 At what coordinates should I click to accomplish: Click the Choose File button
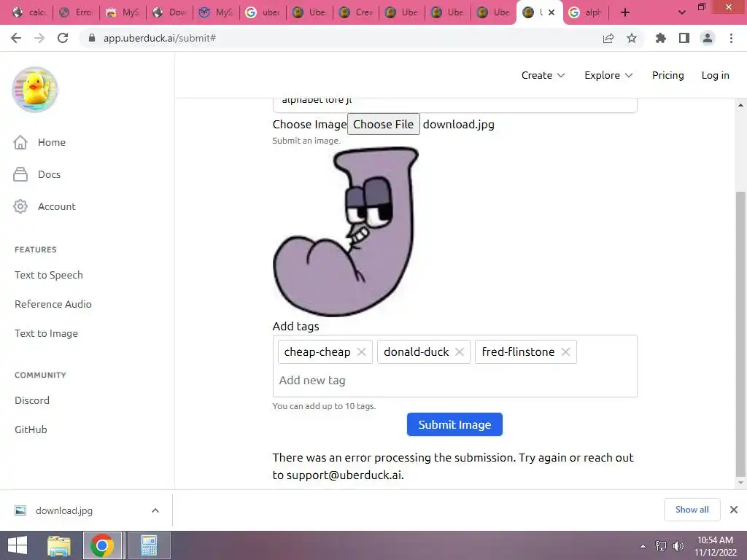pos(383,124)
